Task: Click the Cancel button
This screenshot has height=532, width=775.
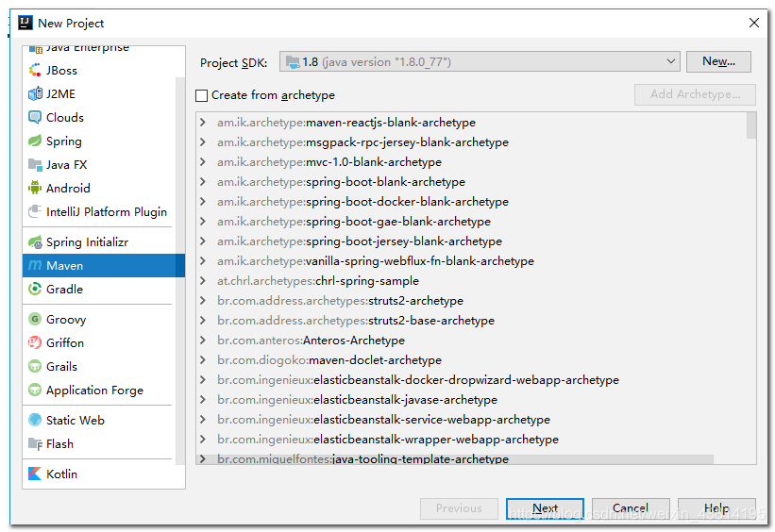Action: coord(631,508)
